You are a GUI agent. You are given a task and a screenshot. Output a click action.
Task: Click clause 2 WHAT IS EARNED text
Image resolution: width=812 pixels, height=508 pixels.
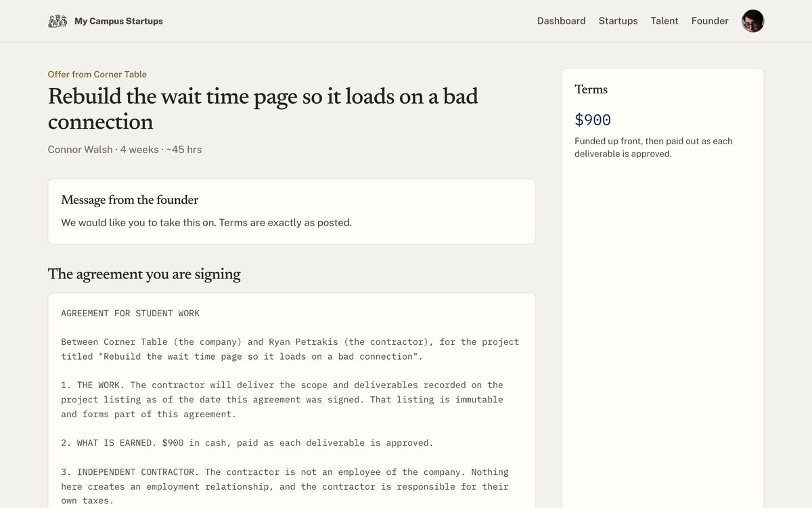click(x=247, y=443)
